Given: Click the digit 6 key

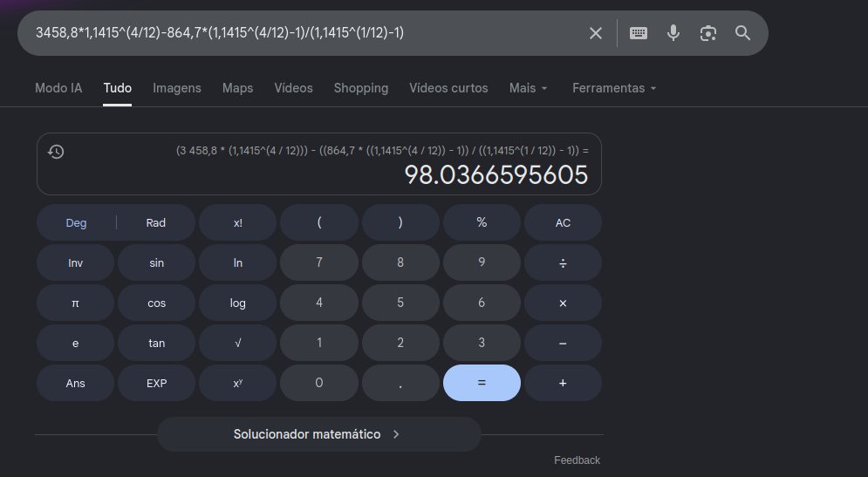Looking at the screenshot, I should (482, 303).
